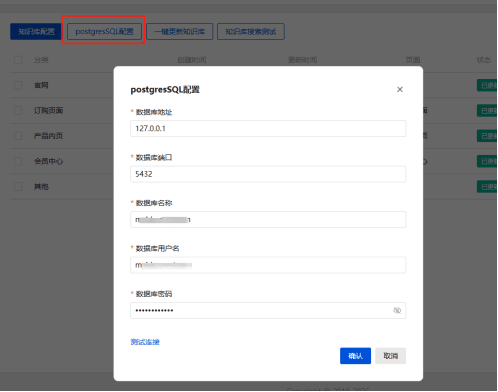Close the postgresSQL配置 dialog with X
Image resolution: width=498 pixels, height=392 pixels.
pos(400,89)
